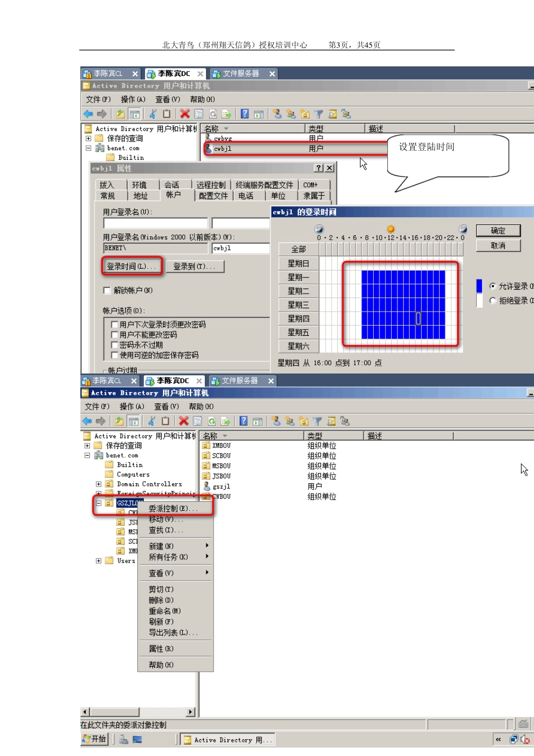Viewport: 534px width, 756px height.
Task: Check 密码永不过期 option
Action: (x=115, y=345)
